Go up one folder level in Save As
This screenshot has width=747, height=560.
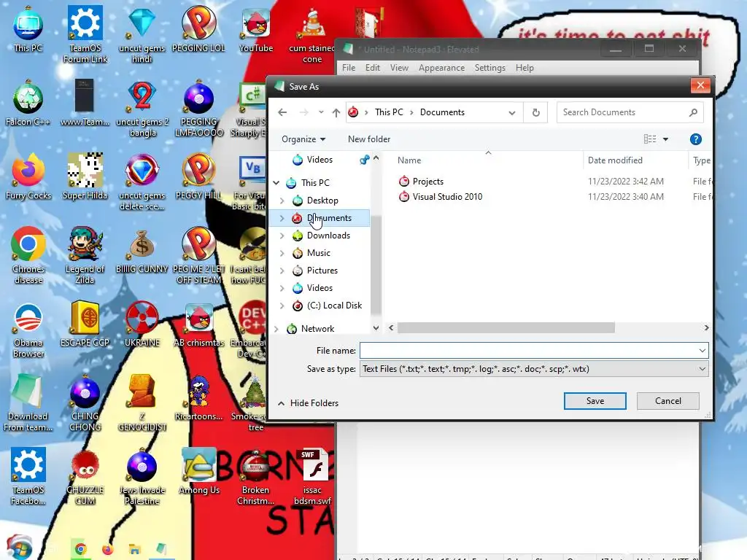[336, 112]
